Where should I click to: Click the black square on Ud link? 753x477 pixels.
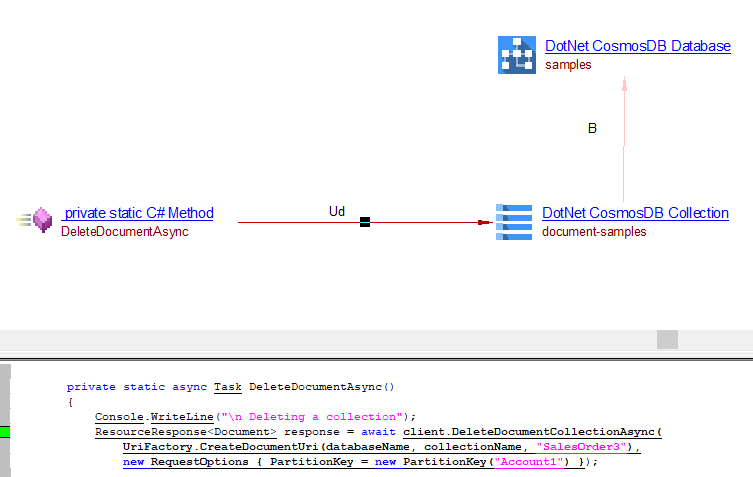click(x=365, y=222)
